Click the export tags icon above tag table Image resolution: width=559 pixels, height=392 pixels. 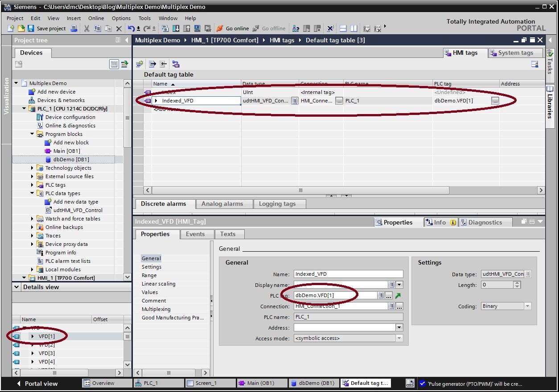coord(152,64)
